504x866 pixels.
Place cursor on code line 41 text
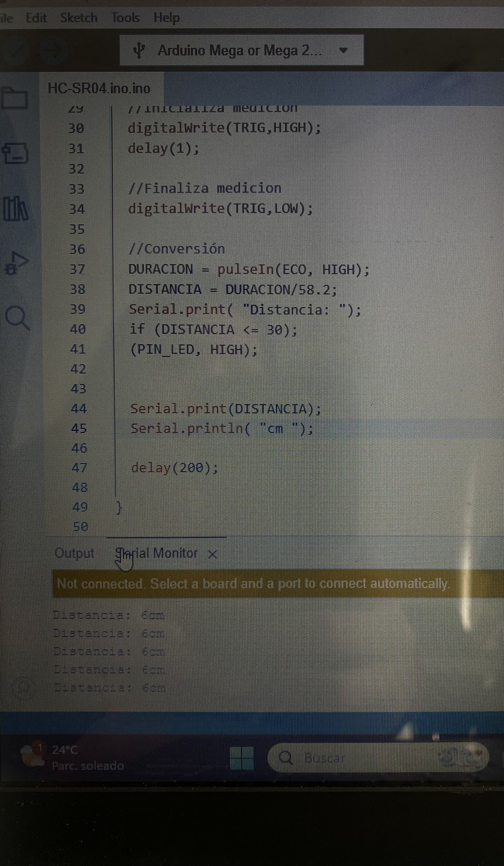click(193, 350)
